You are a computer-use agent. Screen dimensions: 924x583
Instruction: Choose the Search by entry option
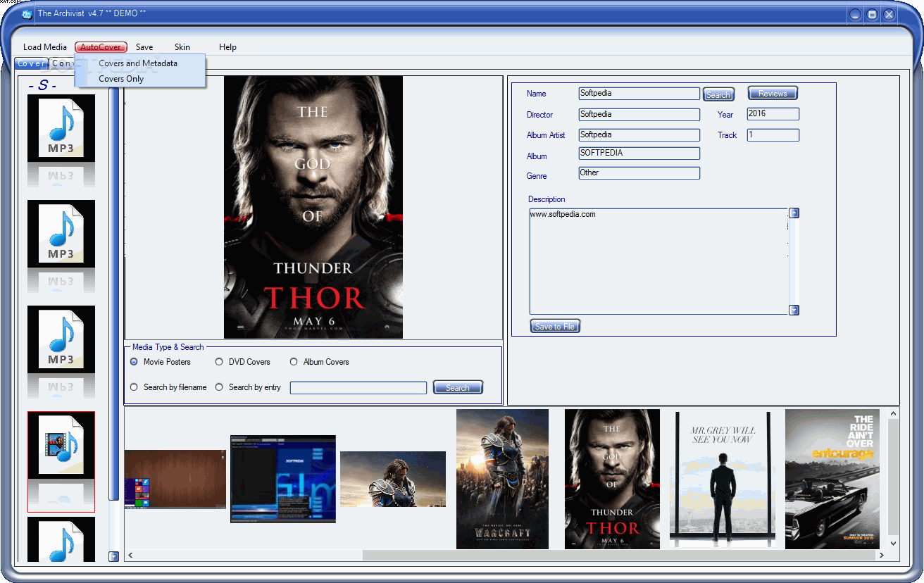219,387
